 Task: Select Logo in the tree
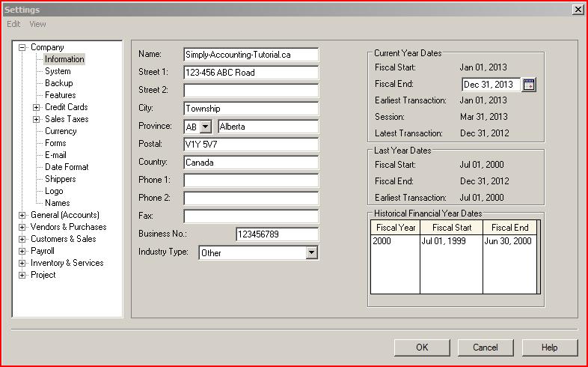coord(54,192)
